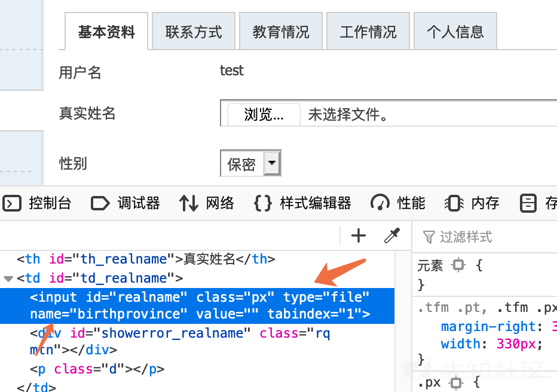Open the 内存 memory panel
557x392 pixels.
tap(472, 203)
